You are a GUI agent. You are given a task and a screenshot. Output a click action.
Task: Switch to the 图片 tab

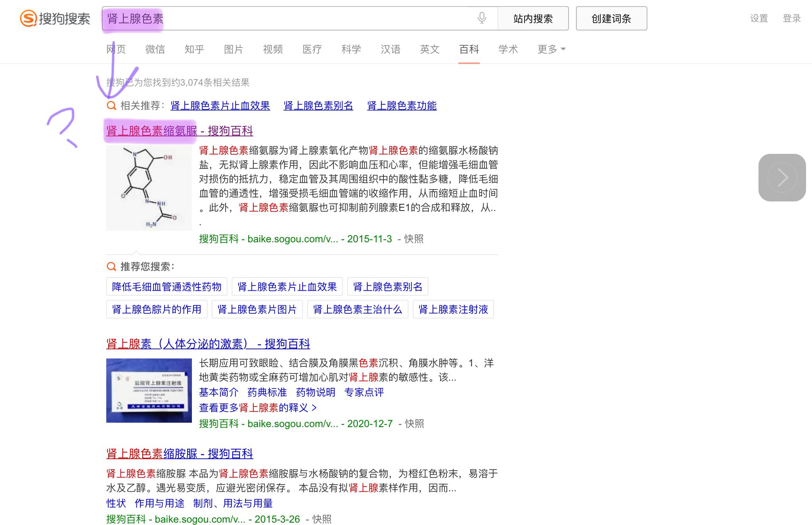click(x=234, y=49)
